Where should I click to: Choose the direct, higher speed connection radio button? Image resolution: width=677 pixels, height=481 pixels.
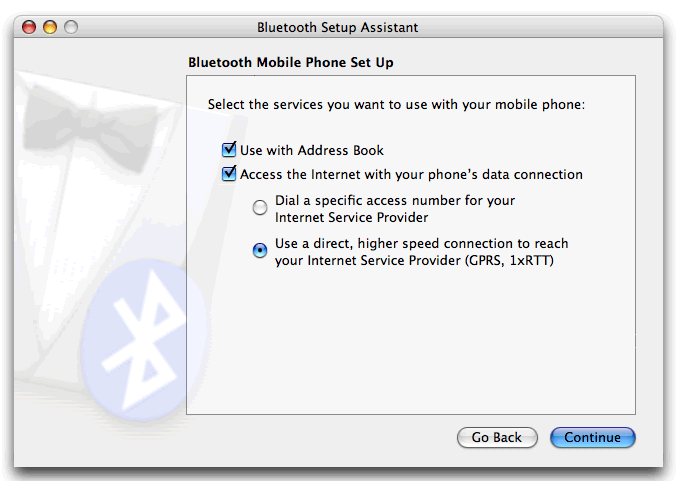pos(260,250)
